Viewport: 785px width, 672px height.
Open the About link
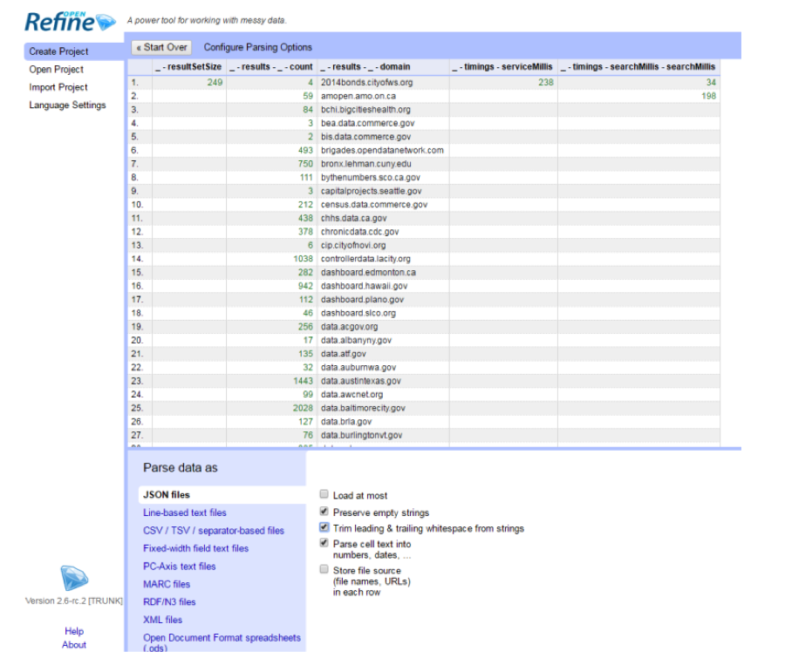(74, 645)
